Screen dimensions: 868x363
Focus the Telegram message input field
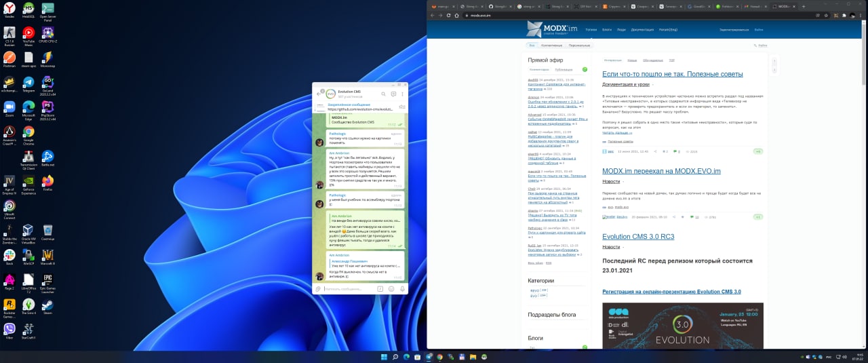point(349,288)
